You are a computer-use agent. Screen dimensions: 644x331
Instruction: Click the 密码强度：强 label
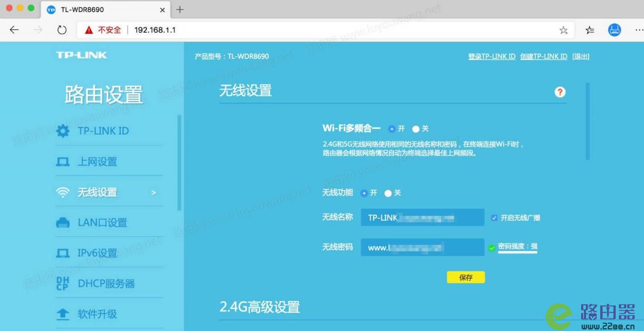click(x=518, y=247)
